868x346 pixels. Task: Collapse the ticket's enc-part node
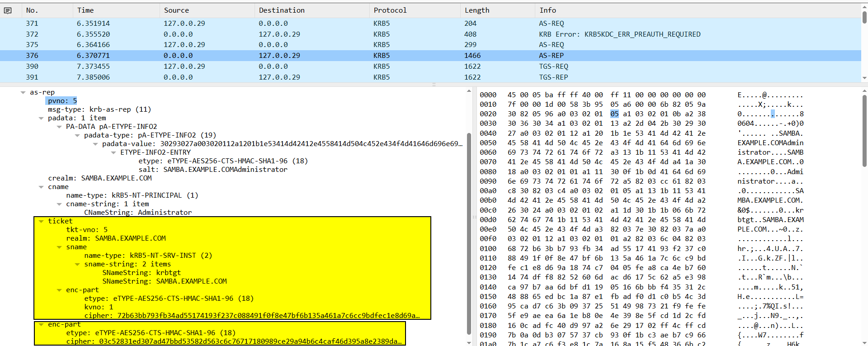59,290
